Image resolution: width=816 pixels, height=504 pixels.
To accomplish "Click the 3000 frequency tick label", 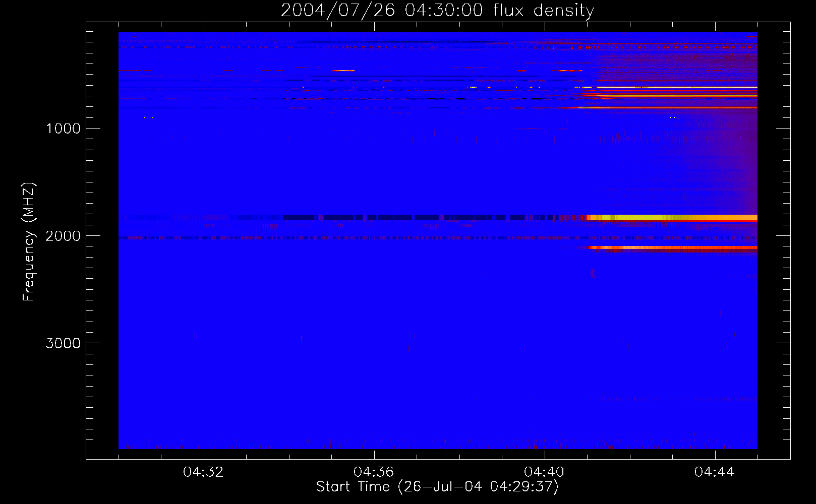I will tap(63, 343).
